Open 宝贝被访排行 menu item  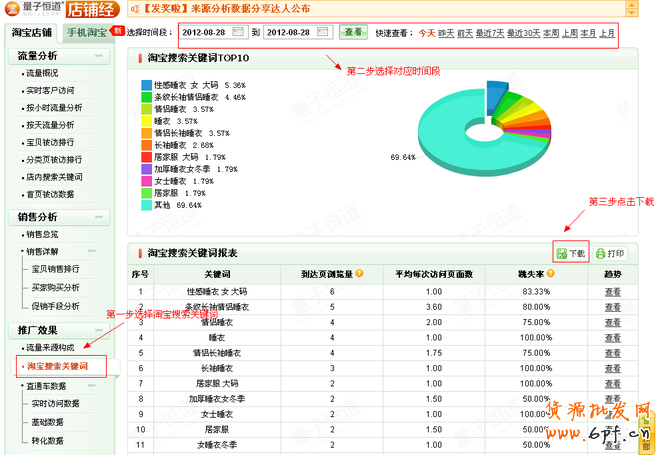point(50,142)
